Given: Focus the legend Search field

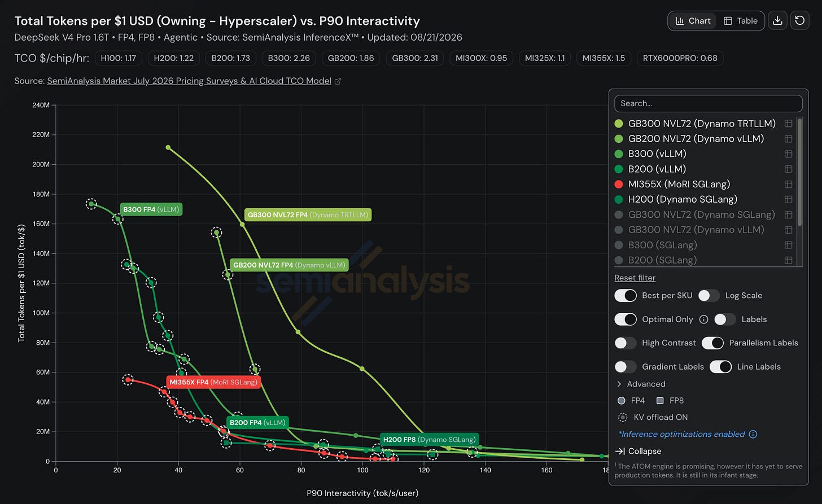Looking at the screenshot, I should click(x=709, y=103).
